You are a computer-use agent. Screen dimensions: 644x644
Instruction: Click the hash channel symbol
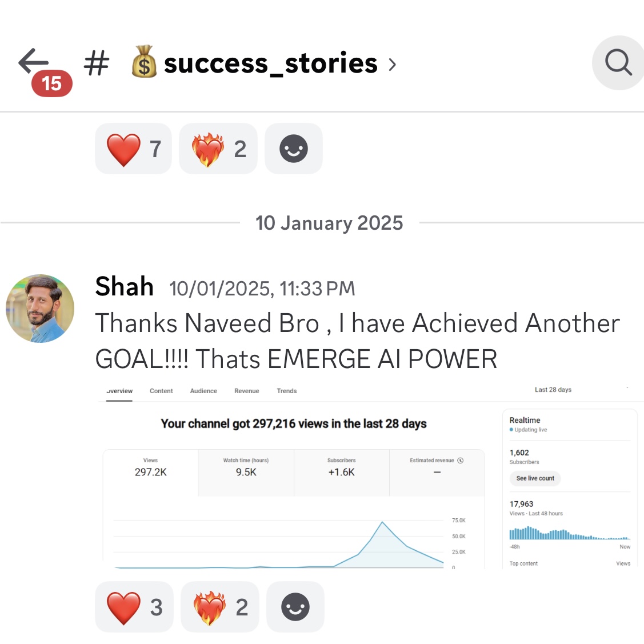tap(97, 63)
